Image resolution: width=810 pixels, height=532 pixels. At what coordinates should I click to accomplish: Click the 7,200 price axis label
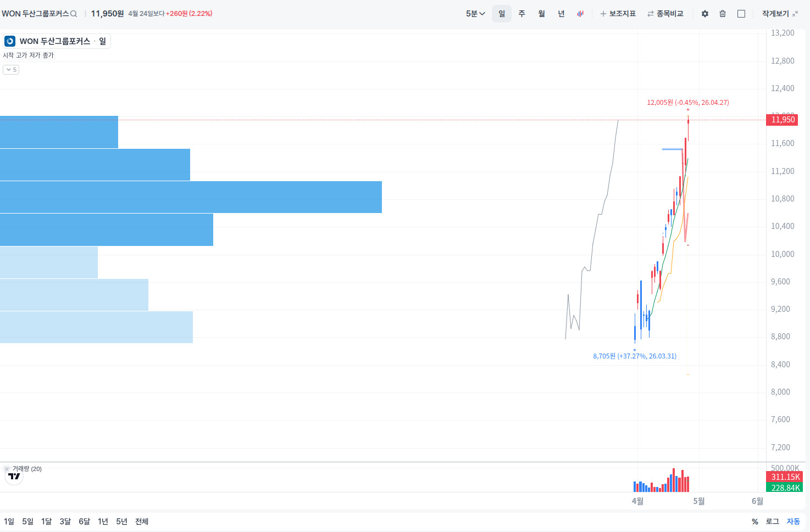tap(780, 447)
